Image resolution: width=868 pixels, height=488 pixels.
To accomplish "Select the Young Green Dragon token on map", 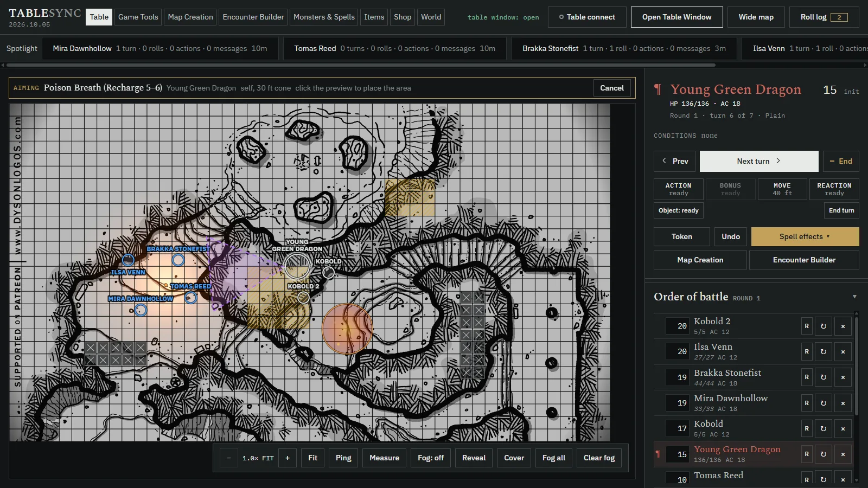I will point(297,265).
